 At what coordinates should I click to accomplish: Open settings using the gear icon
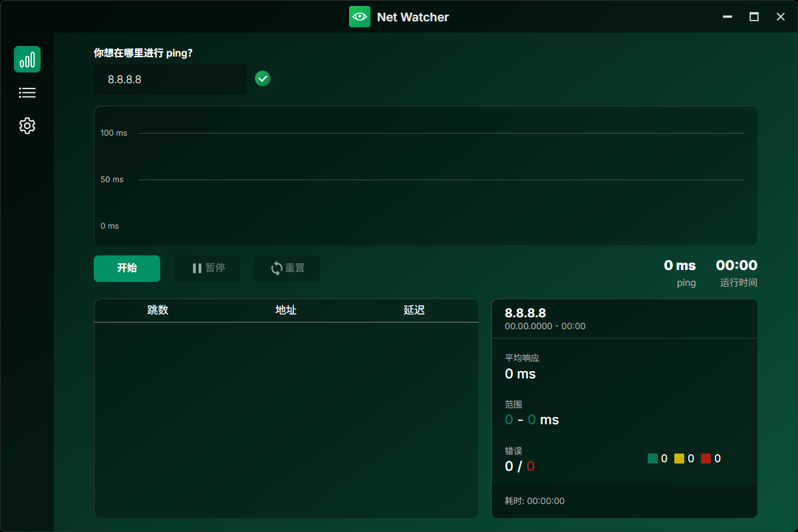click(27, 126)
